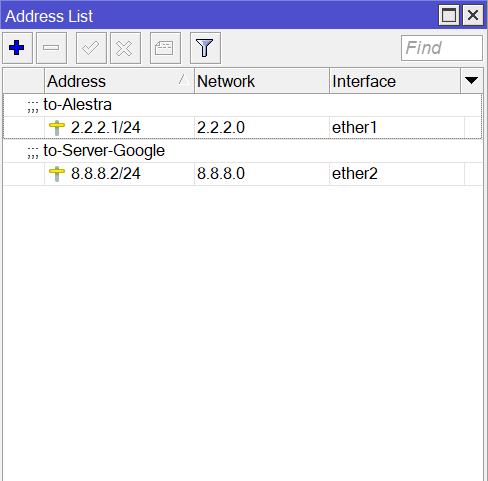Open the columns dropdown arrow

pyautogui.click(x=472, y=81)
